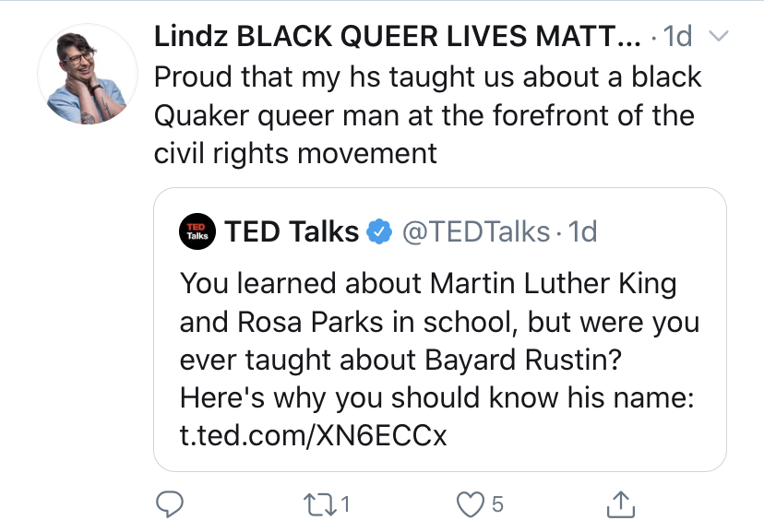Click the reply speech bubble icon

click(170, 504)
